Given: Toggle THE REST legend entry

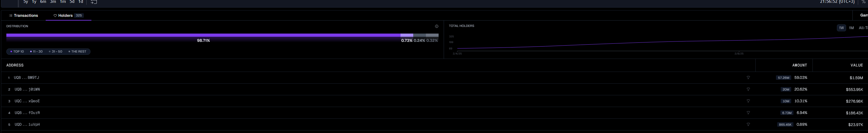Looking at the screenshot, I should pos(77,52).
